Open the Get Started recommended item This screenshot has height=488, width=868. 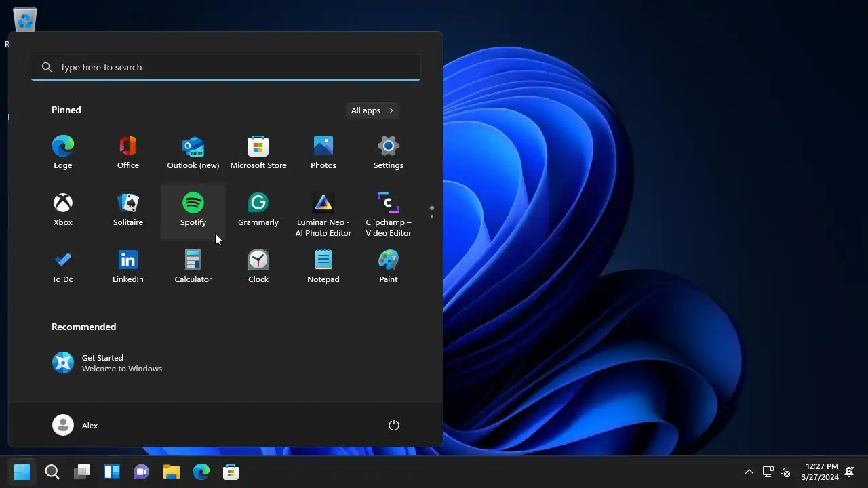tap(108, 363)
